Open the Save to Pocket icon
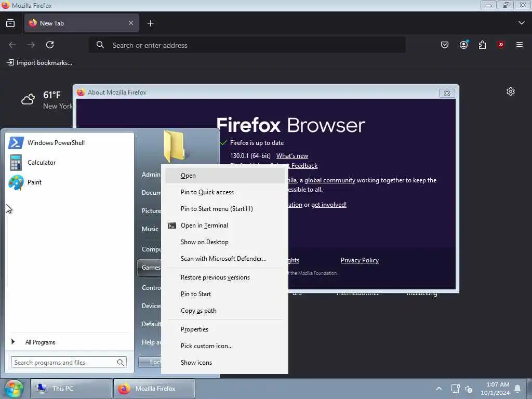The image size is (532, 399). point(445,45)
